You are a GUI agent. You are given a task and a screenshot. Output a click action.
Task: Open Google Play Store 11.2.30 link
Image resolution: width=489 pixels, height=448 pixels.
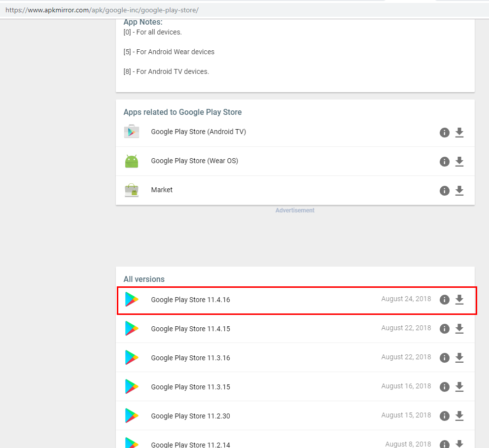190,416
